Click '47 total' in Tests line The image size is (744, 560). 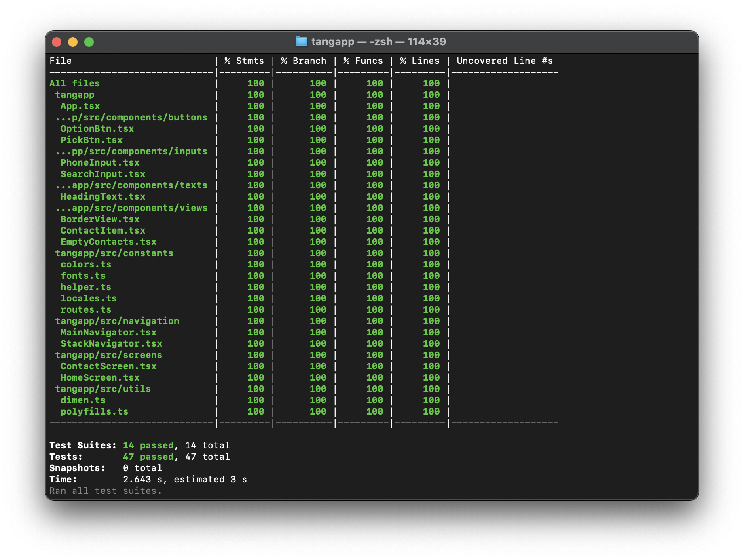(x=208, y=457)
